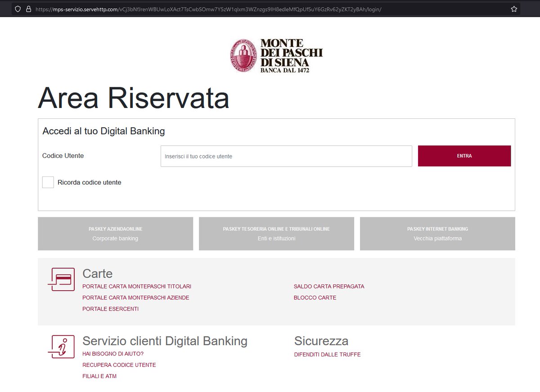
Task: Tick the Ricorda codice utente checkbox
Action: click(x=48, y=182)
